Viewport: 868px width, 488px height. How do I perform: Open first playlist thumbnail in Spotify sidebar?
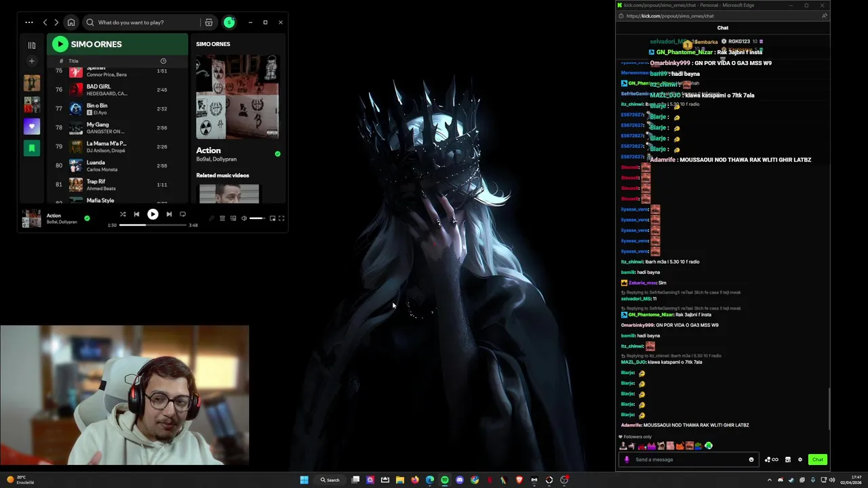32,83
